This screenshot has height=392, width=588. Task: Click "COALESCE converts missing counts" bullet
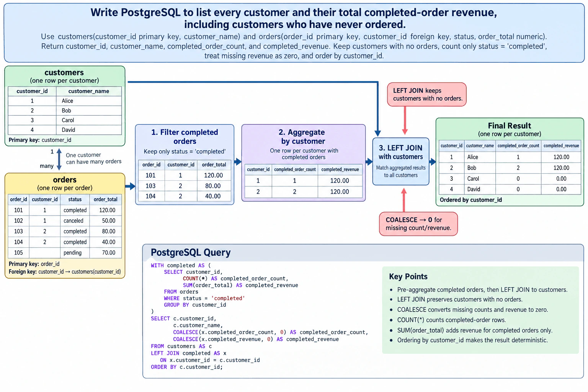(x=472, y=310)
